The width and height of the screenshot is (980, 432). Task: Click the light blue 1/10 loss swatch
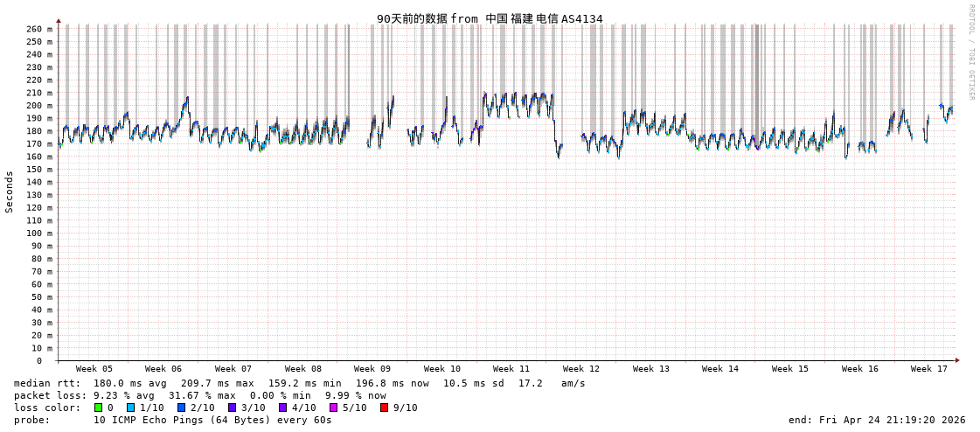[x=131, y=408]
